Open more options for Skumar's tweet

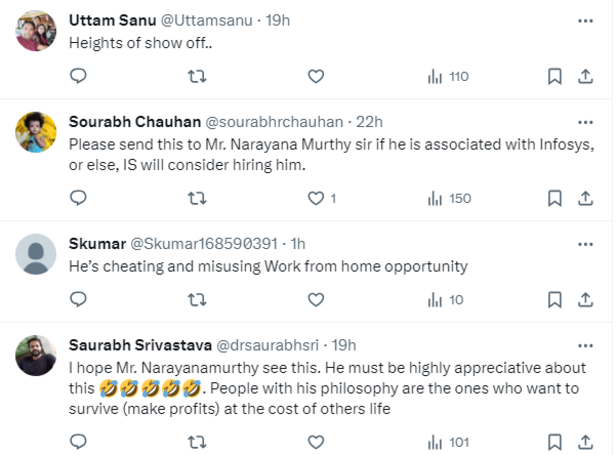tap(585, 244)
